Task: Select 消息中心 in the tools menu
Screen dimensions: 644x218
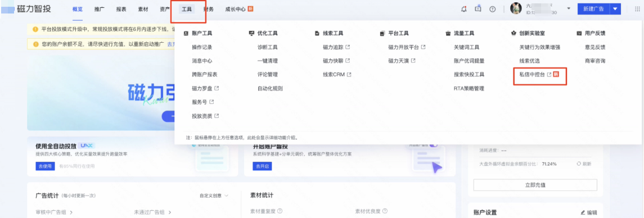Action: (202, 61)
